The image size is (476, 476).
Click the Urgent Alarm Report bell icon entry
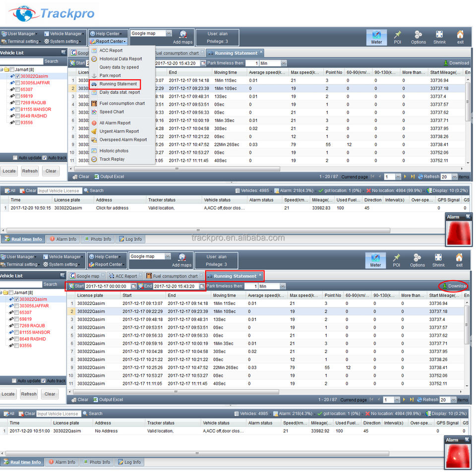94,131
